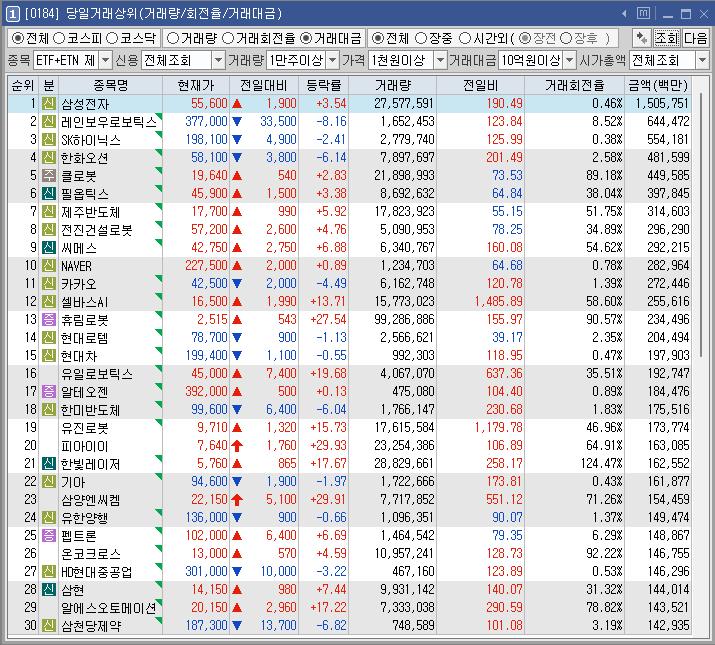Screen dimensions: 715x645
Task: Click the settings tool icon beside 조회 button
Action: (x=642, y=38)
